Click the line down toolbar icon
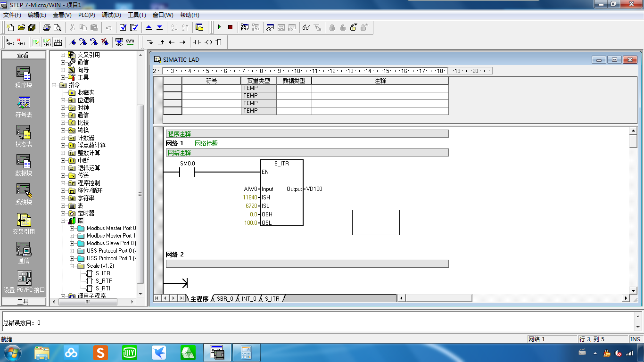Viewport: 644px width, 362px height. pyautogui.click(x=150, y=42)
